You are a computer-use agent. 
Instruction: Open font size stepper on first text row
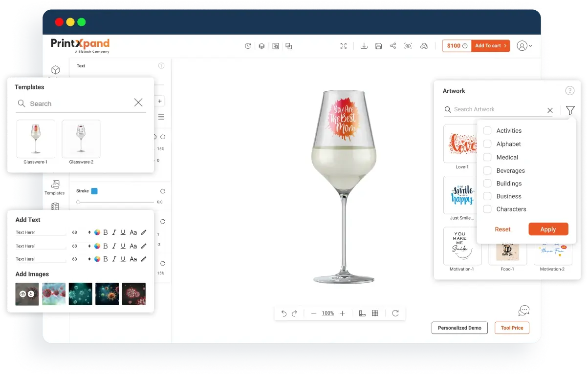pos(89,232)
